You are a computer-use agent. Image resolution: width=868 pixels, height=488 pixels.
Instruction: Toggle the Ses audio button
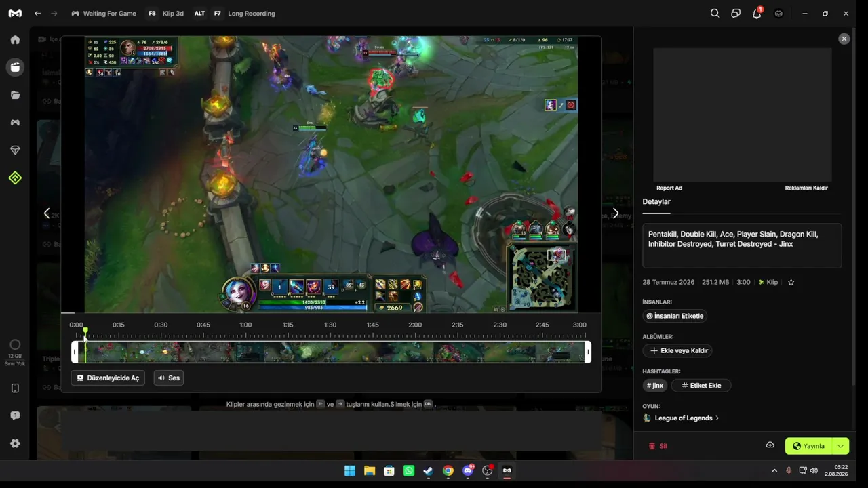(169, 378)
